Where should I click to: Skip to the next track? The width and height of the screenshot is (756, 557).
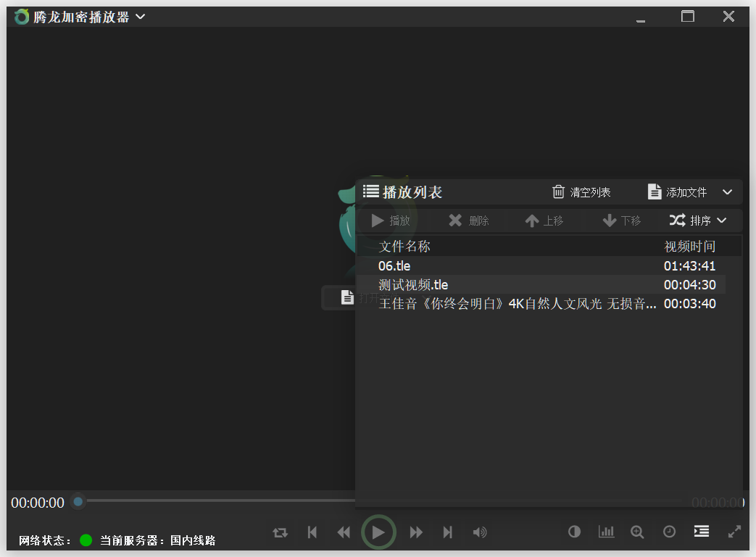point(447,532)
